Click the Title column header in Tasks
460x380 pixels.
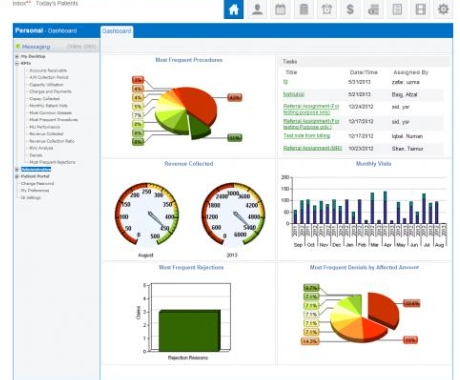tap(291, 72)
